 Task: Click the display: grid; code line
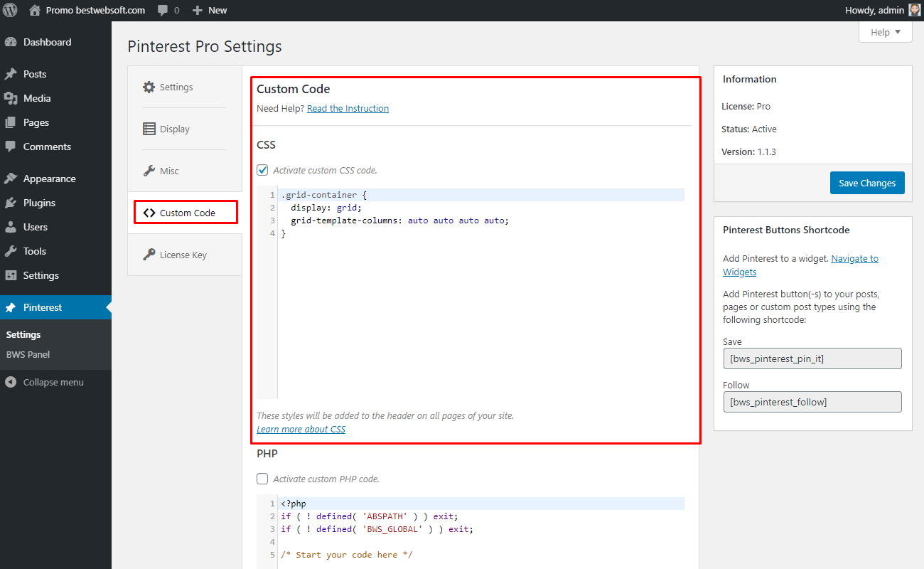326,208
